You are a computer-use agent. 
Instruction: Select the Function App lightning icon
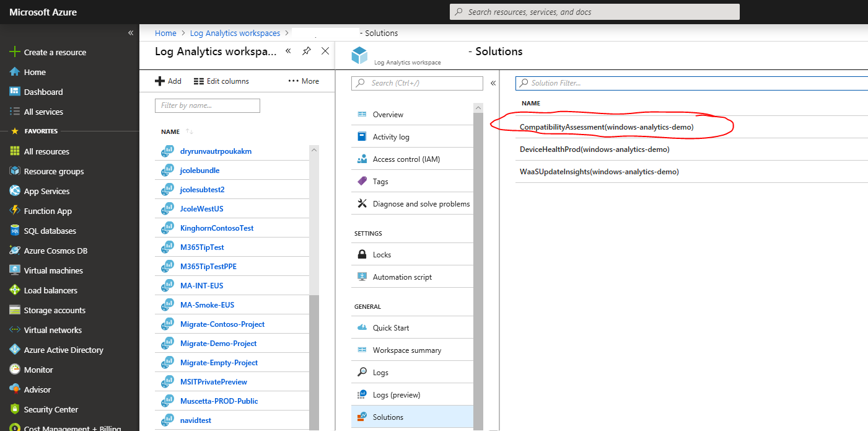tap(15, 211)
